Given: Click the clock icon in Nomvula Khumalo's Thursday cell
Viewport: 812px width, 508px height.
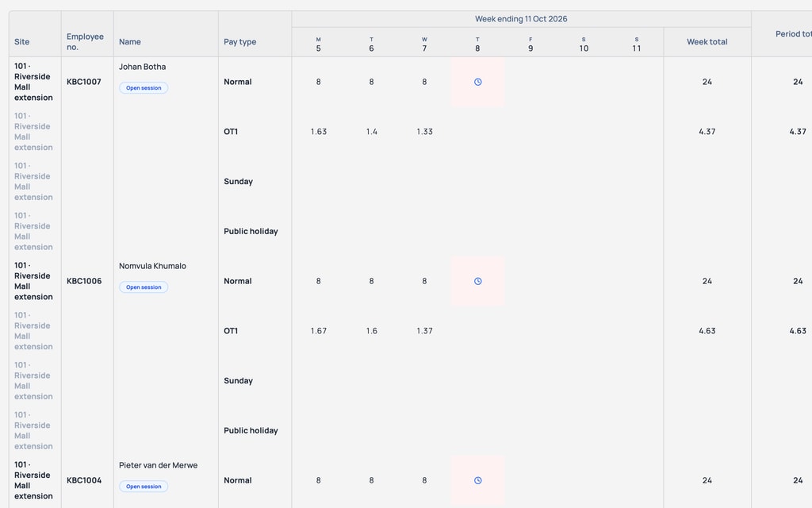Looking at the screenshot, I should pos(477,281).
